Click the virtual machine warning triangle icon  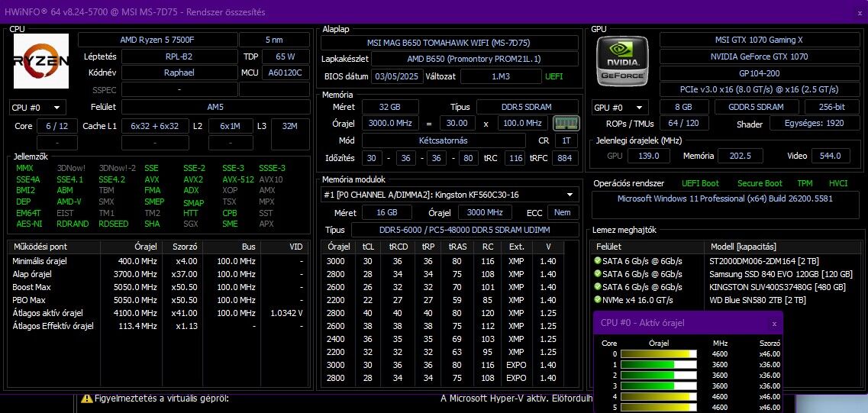[x=86, y=398]
